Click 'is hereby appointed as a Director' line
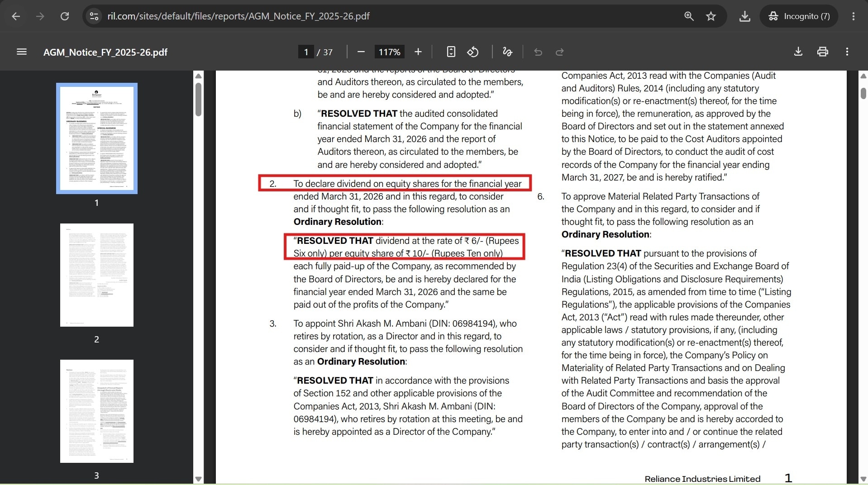This screenshot has height=485, width=868. click(x=394, y=432)
